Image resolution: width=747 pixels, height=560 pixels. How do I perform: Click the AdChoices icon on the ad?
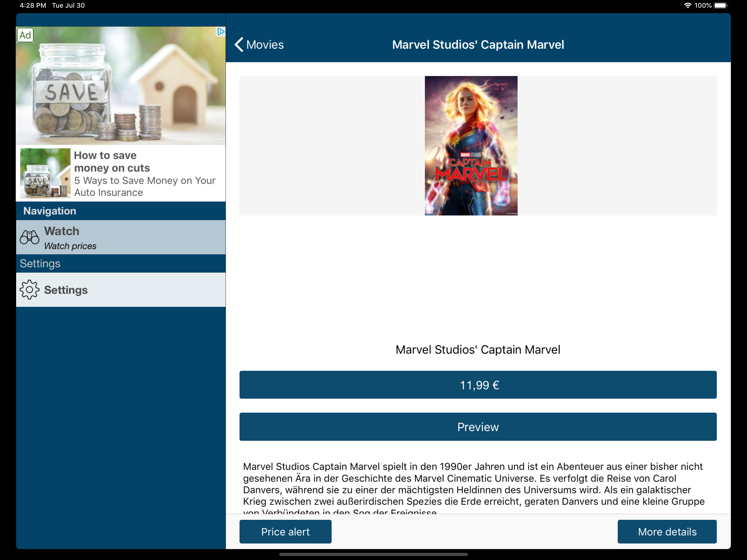[x=221, y=32]
